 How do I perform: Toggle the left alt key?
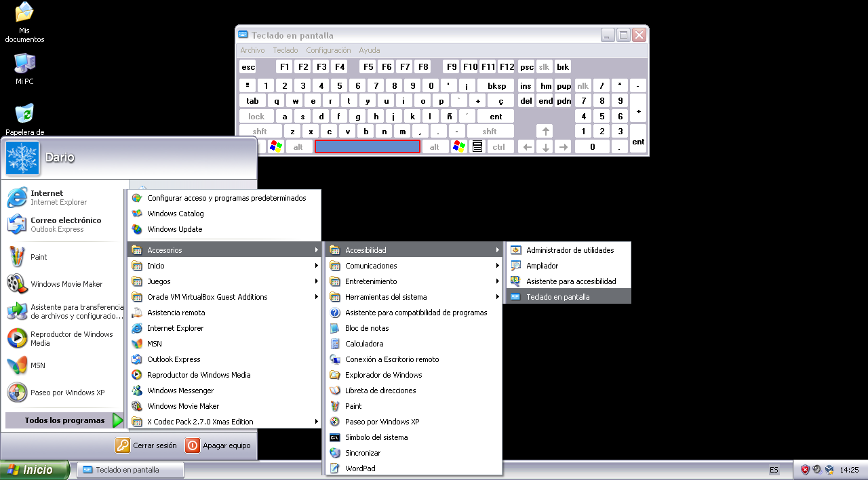pyautogui.click(x=298, y=146)
